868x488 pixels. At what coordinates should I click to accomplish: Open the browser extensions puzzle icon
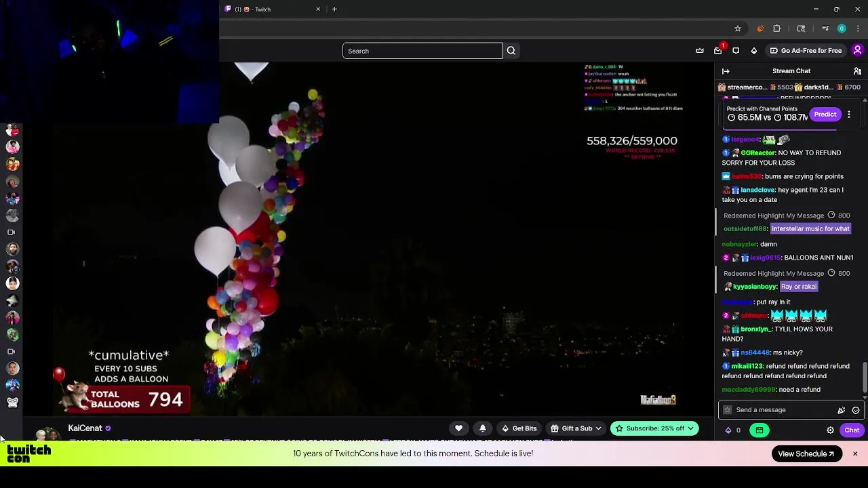777,28
